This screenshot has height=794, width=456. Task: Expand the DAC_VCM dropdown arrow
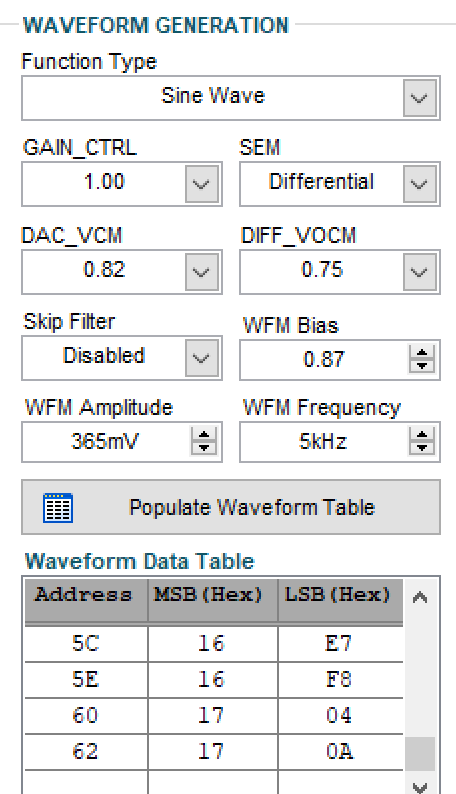pyautogui.click(x=201, y=272)
